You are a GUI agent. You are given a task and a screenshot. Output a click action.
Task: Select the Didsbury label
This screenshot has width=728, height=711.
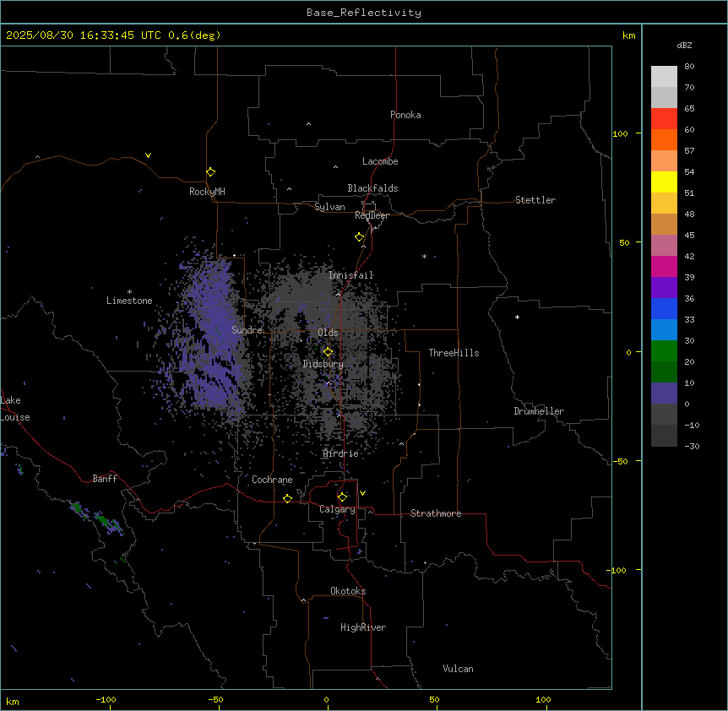pos(323,364)
